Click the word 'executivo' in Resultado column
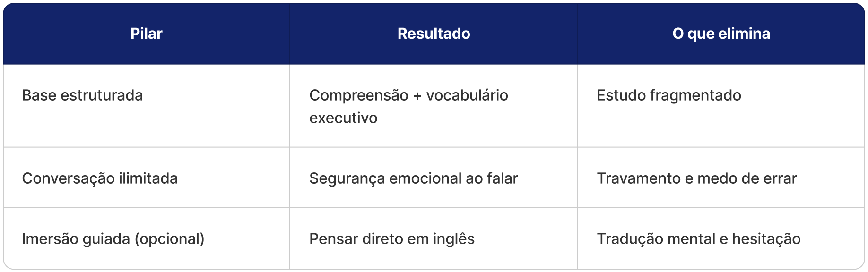The image size is (868, 272). tap(343, 118)
